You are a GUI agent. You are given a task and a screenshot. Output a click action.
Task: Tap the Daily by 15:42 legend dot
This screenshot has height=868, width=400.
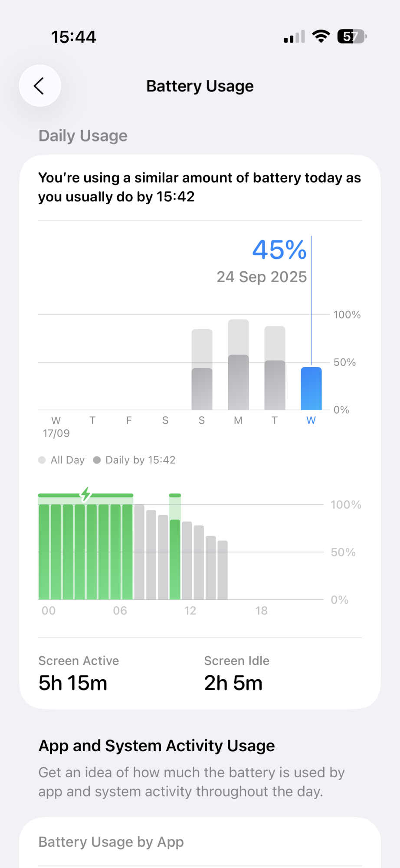(97, 460)
